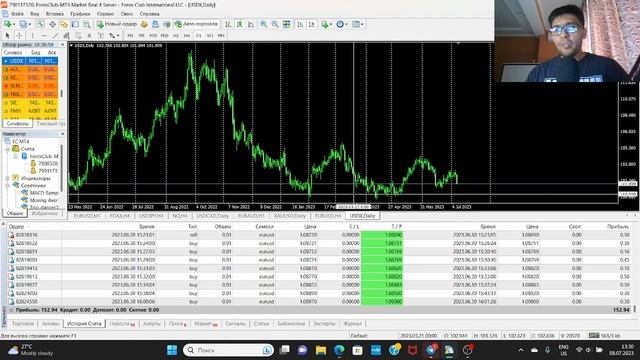
Task: Toggle the Data Window crosshair-circle icon
Action: 52,24
